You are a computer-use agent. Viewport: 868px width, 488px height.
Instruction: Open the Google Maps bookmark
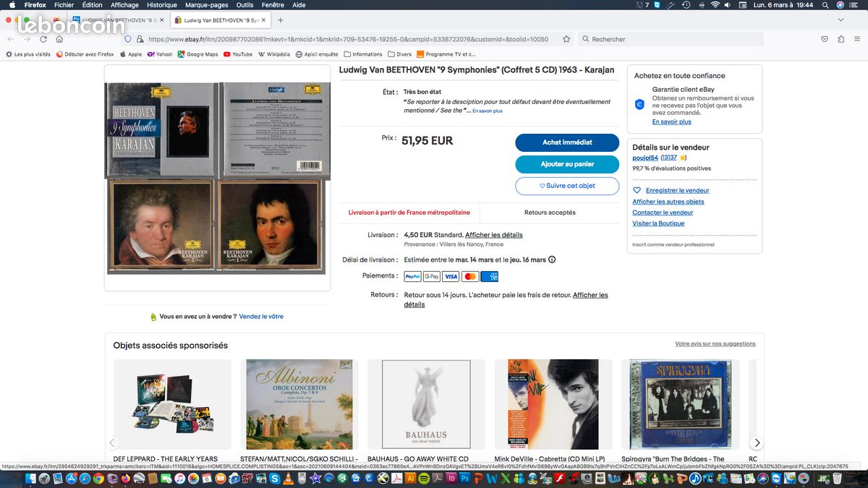click(x=197, y=54)
